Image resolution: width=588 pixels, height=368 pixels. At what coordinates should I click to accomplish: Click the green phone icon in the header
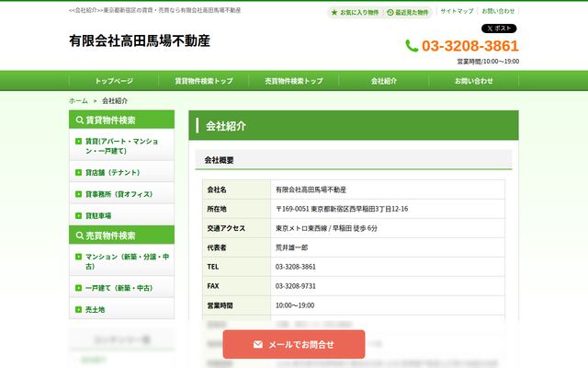[412, 46]
